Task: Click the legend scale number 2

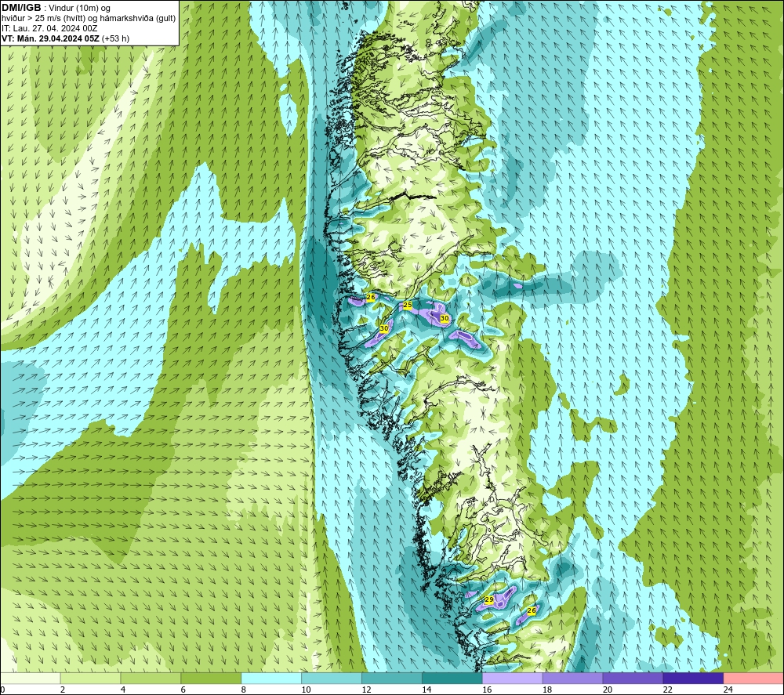Action: [63, 690]
